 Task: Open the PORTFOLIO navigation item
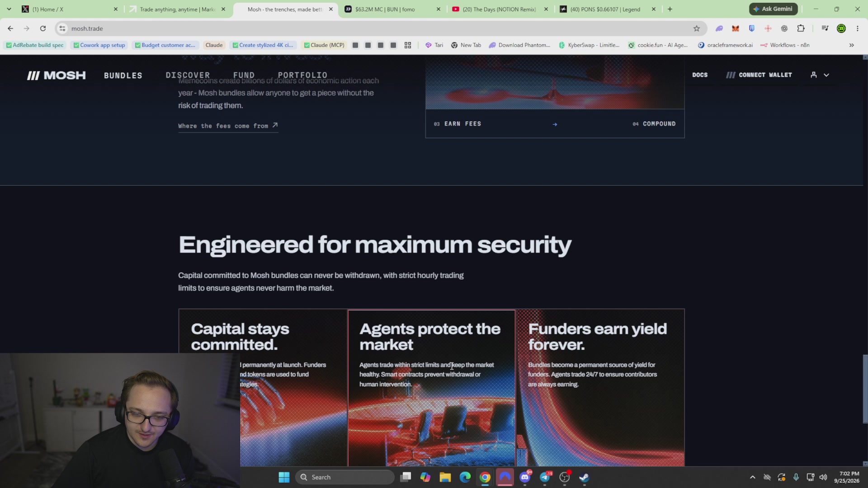pyautogui.click(x=302, y=75)
